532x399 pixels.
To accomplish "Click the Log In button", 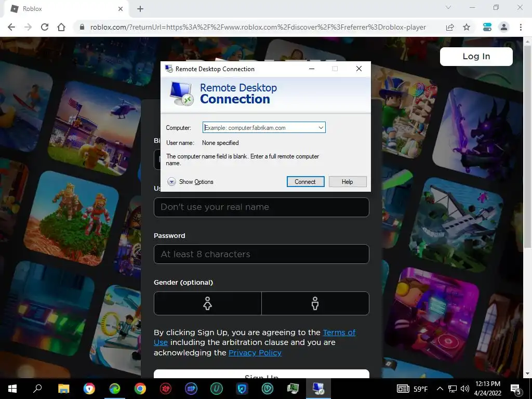I will [476, 56].
